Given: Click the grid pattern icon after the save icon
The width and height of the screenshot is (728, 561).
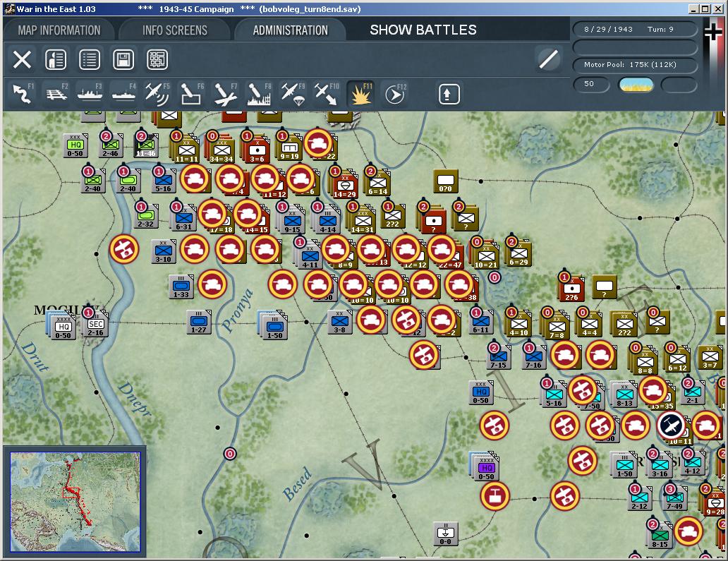Looking at the screenshot, I should (157, 59).
